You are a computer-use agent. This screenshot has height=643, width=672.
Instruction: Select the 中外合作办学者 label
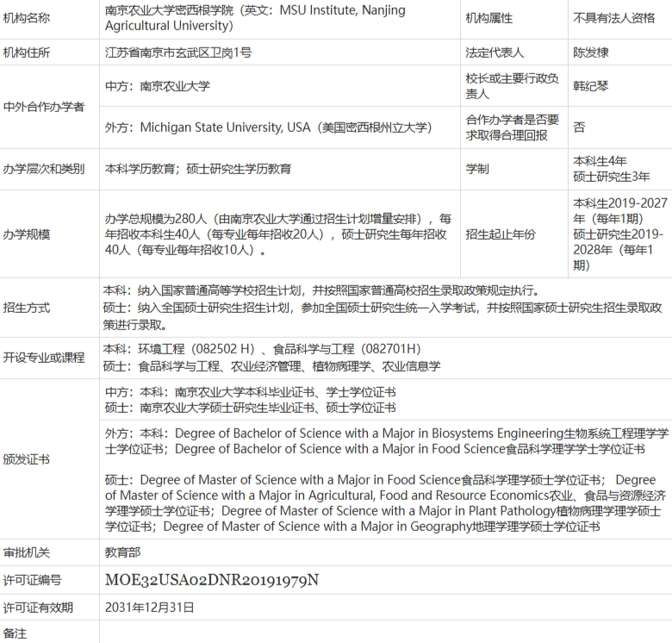click(44, 107)
